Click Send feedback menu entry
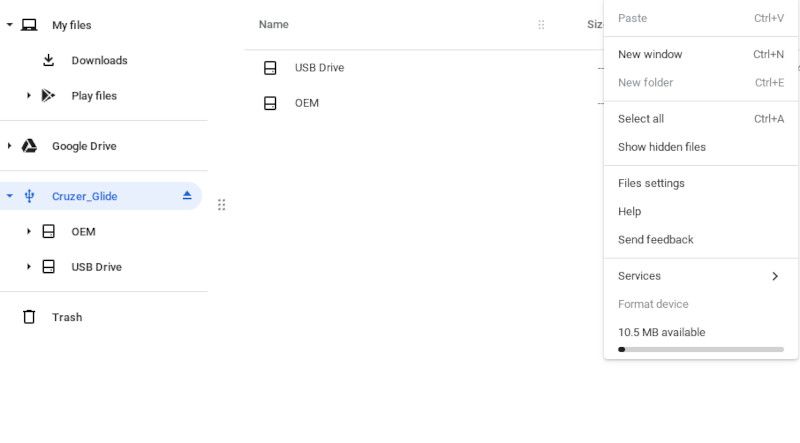This screenshot has width=800, height=443. [656, 240]
